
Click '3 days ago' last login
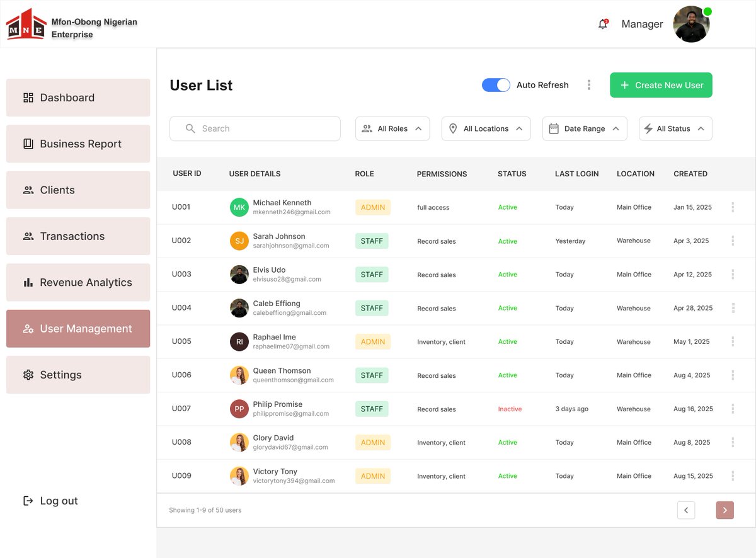(x=571, y=409)
